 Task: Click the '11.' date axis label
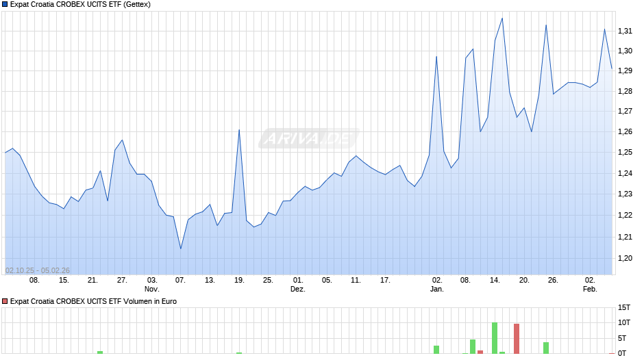(x=356, y=281)
